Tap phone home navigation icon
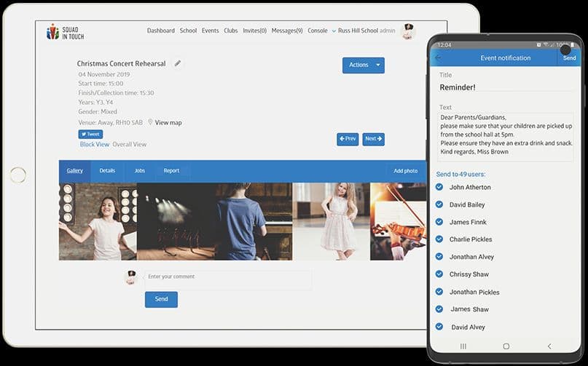The image size is (588, 366). (506, 346)
